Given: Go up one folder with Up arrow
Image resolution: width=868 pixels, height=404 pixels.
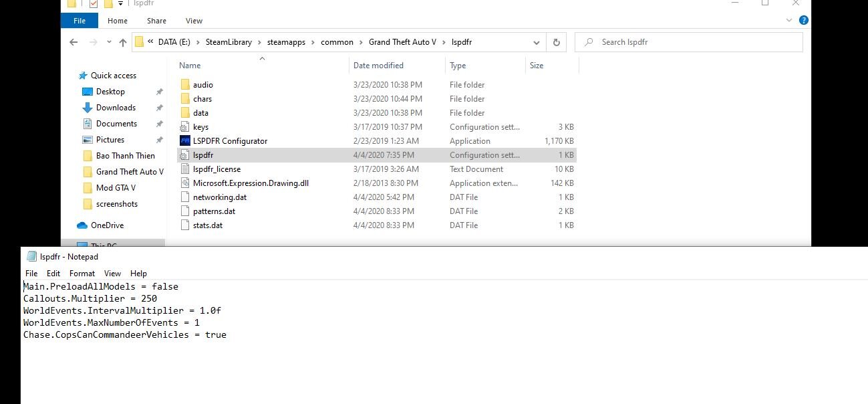Looking at the screenshot, I should [x=123, y=42].
